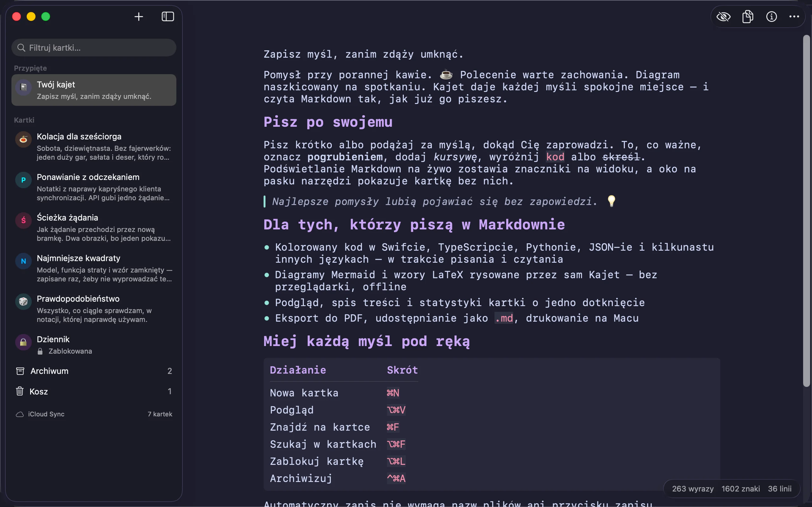This screenshot has height=507, width=812.
Task: Toggle Markdown preview eye icon
Action: point(724,17)
